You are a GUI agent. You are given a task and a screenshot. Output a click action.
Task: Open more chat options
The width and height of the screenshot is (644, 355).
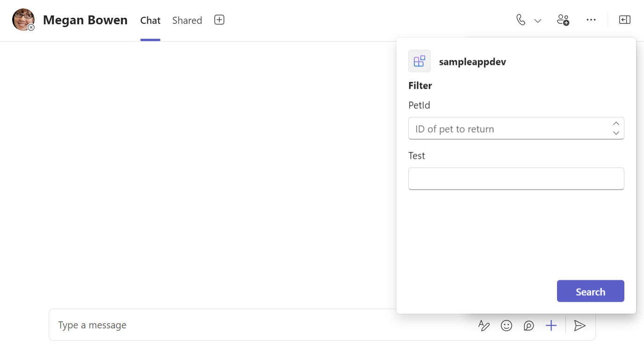click(x=591, y=20)
